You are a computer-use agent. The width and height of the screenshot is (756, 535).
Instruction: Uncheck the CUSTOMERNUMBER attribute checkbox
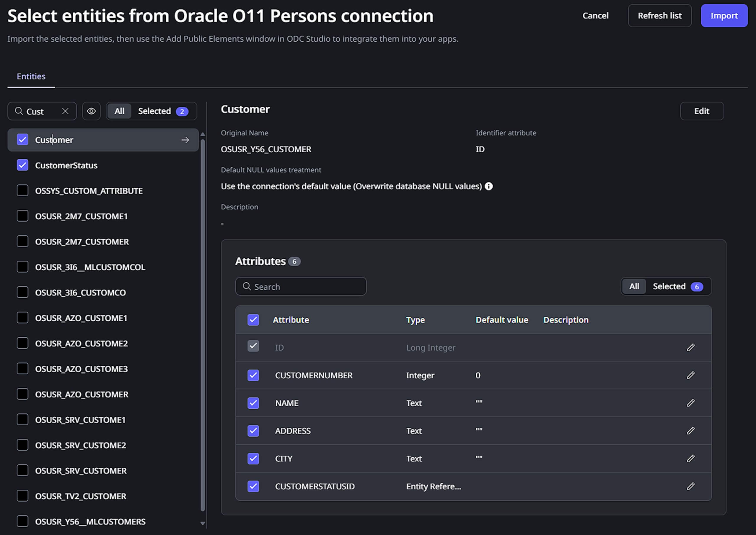pos(253,375)
